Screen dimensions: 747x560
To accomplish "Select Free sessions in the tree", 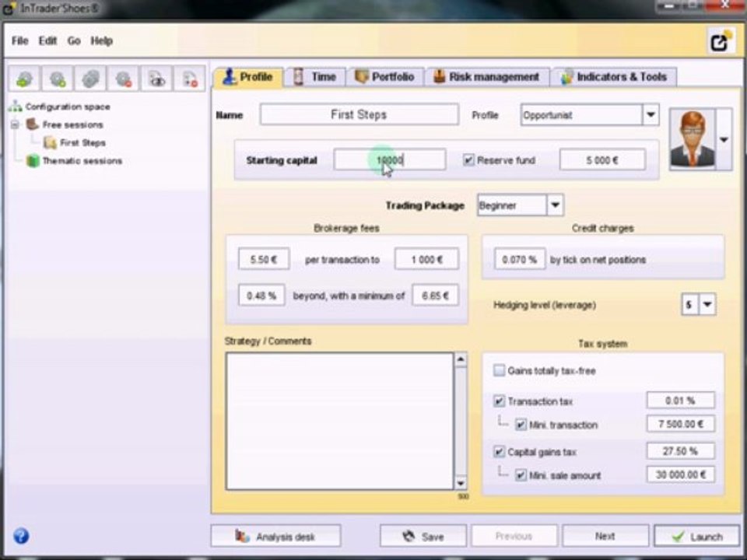I will click(x=72, y=124).
